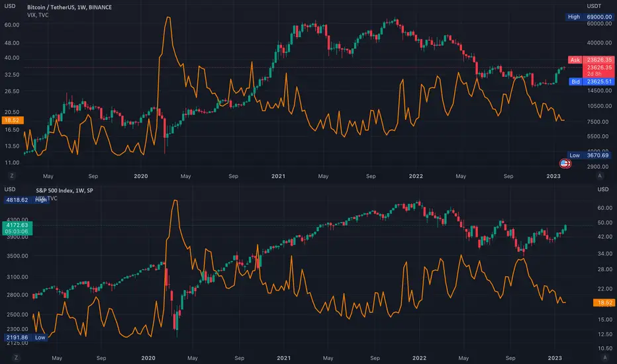The image size is (617, 364).
Task: Click the 34.00 value on right VIX scale
Action: 605,254
